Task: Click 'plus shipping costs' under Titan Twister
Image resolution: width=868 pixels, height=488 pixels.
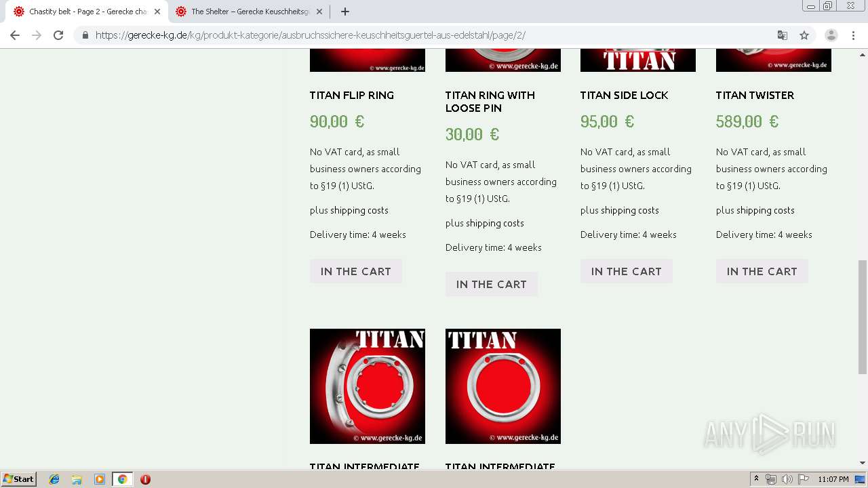Action: coord(755,210)
